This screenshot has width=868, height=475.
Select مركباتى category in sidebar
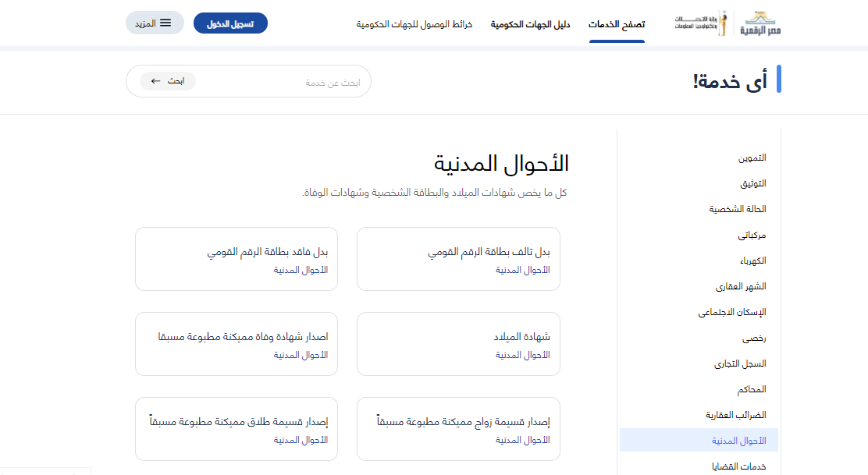pyautogui.click(x=752, y=235)
